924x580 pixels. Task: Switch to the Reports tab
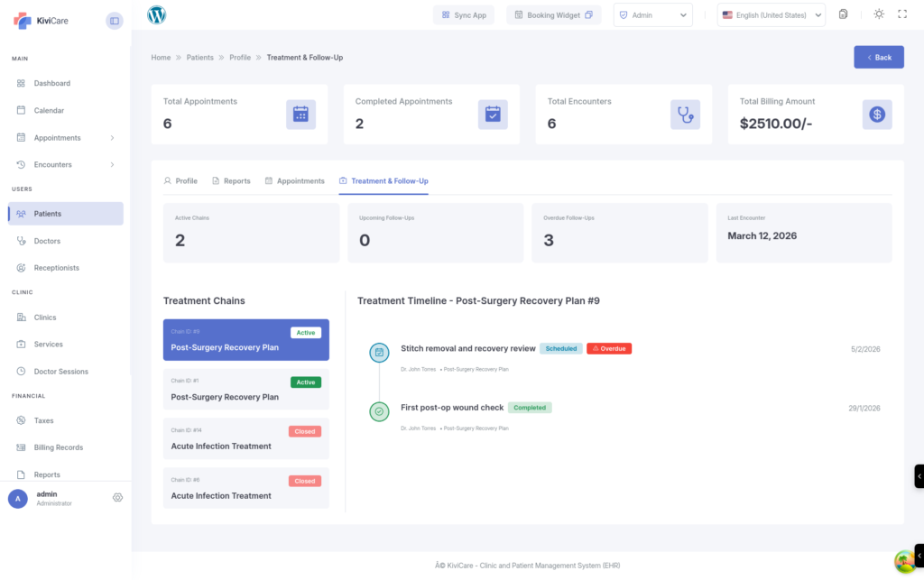[x=231, y=181]
